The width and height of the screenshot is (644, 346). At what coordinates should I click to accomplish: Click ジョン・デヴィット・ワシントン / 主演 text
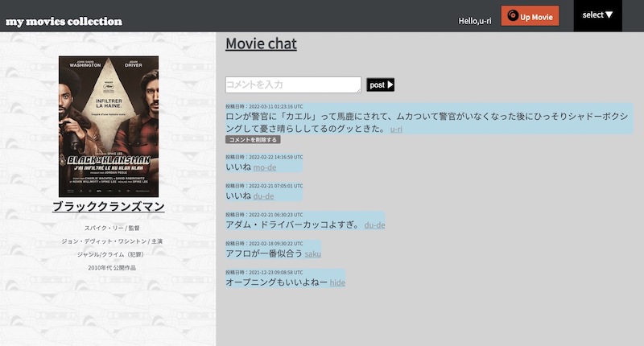click(x=112, y=241)
